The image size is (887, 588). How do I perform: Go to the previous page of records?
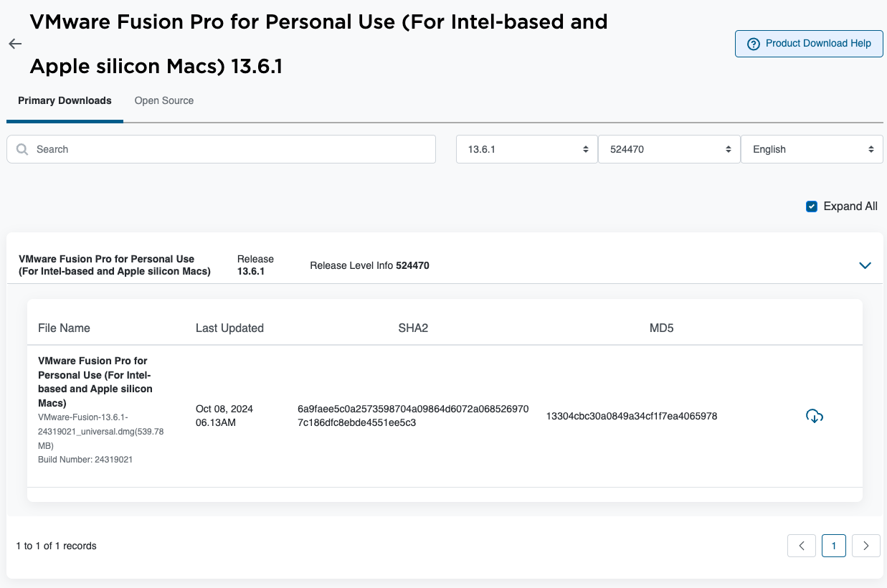pos(802,546)
